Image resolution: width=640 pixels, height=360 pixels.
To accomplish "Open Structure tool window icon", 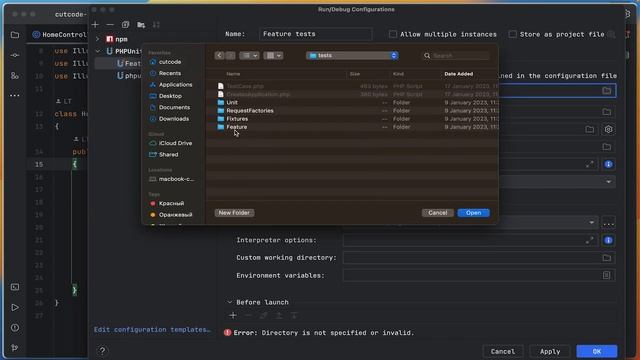I will coord(15,76).
